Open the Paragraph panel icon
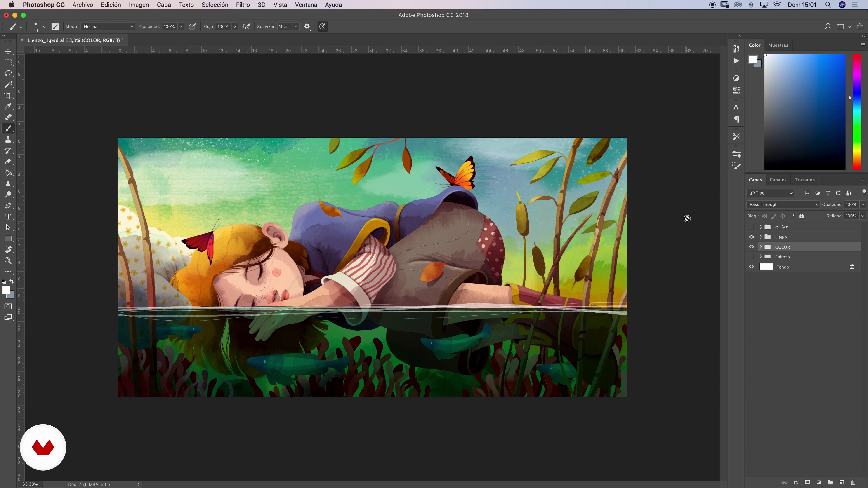The image size is (868, 488). click(x=736, y=119)
